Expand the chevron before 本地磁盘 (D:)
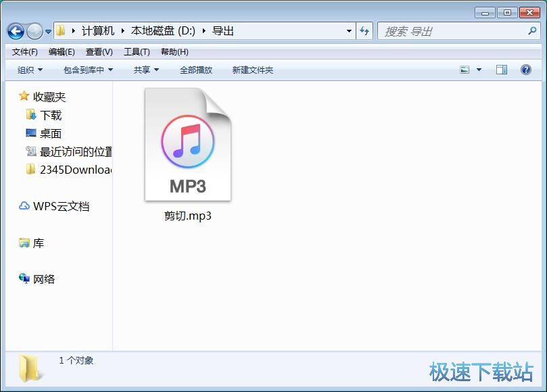Viewport: 547px width, 392px height. [123, 31]
